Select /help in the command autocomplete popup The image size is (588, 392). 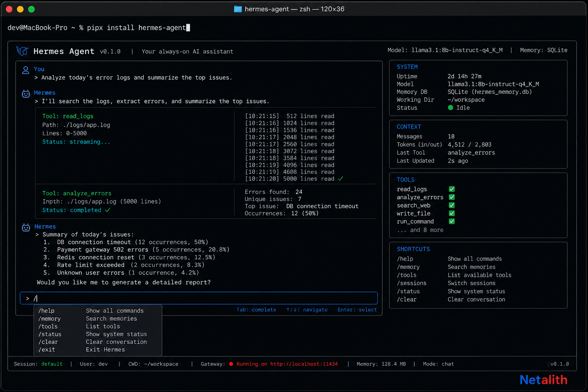pyautogui.click(x=98, y=311)
